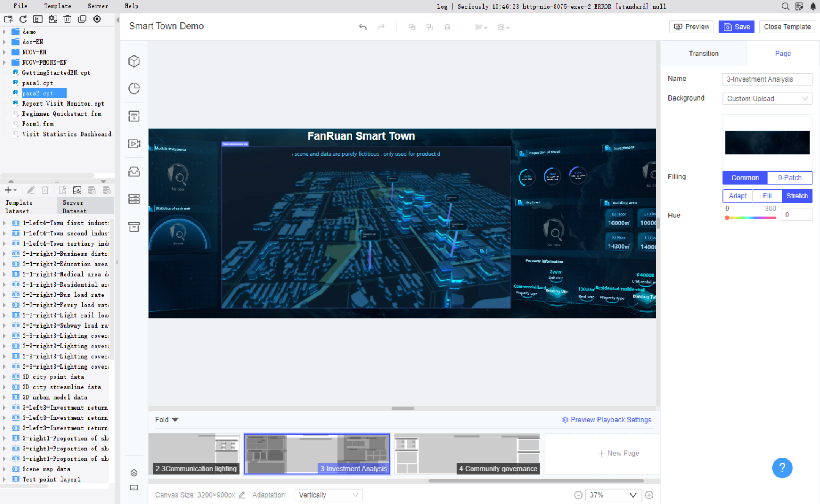Open the 3D component cube icon
Viewport: 820px width, 504px height.
click(134, 61)
